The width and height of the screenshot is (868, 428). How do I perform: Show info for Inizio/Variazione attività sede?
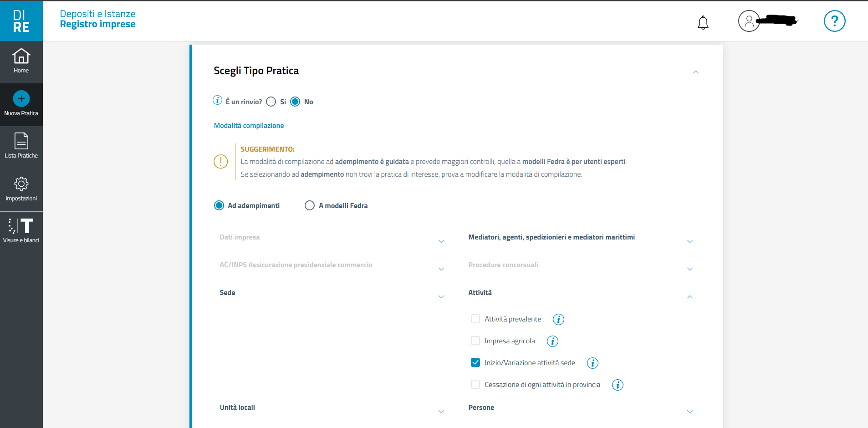coord(592,363)
